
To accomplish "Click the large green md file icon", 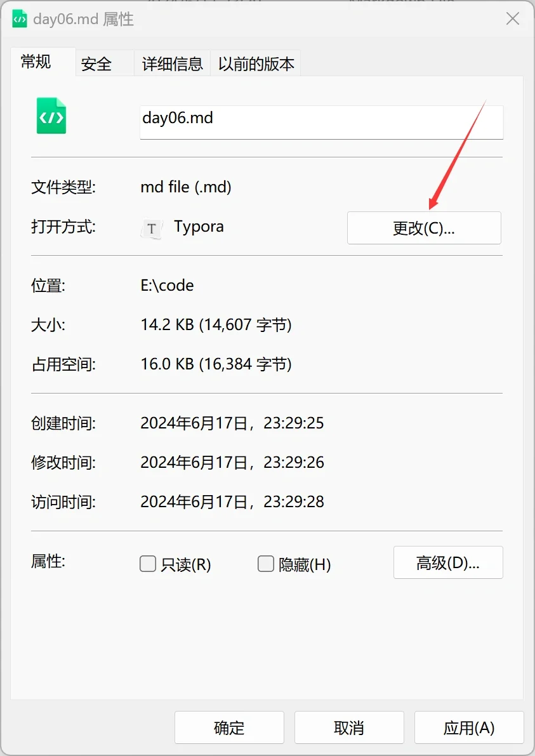I will [x=51, y=116].
